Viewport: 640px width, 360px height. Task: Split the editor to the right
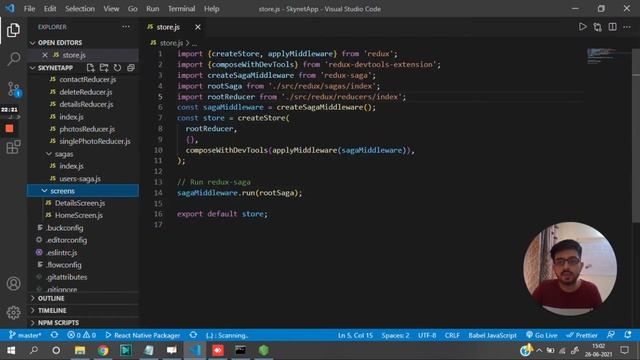pos(613,27)
